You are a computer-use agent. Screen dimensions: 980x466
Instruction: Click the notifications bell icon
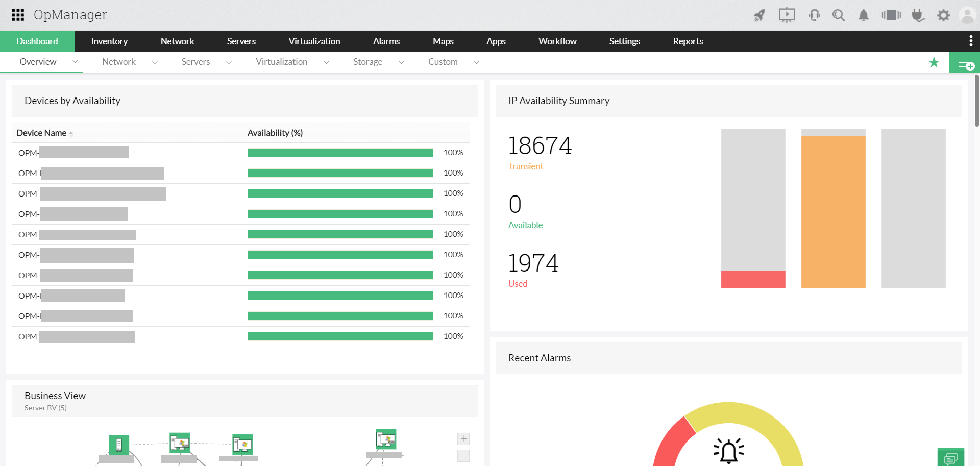click(863, 15)
